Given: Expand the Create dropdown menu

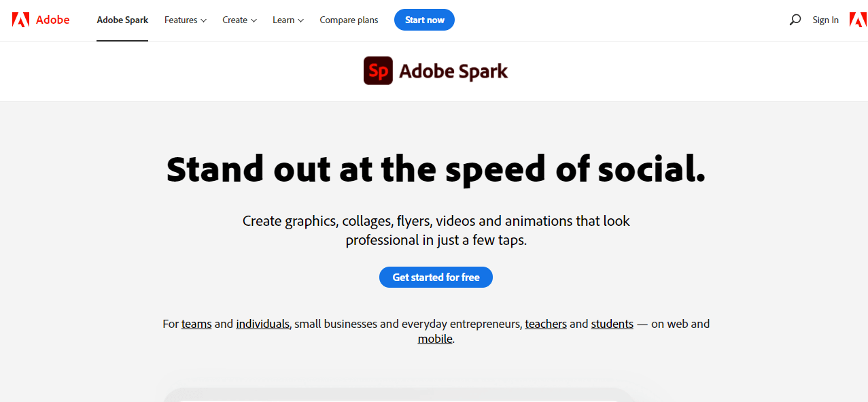Looking at the screenshot, I should point(239,20).
